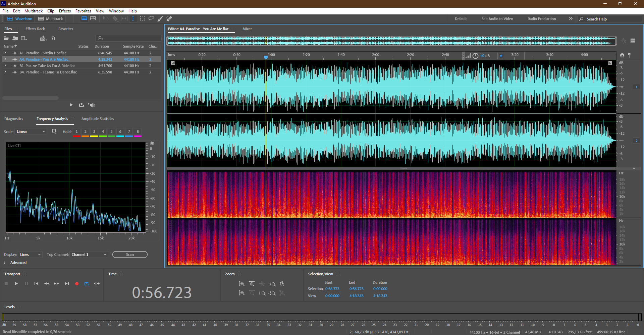
Task: Click the trash icon to close selected files
Action: pyautogui.click(x=53, y=38)
